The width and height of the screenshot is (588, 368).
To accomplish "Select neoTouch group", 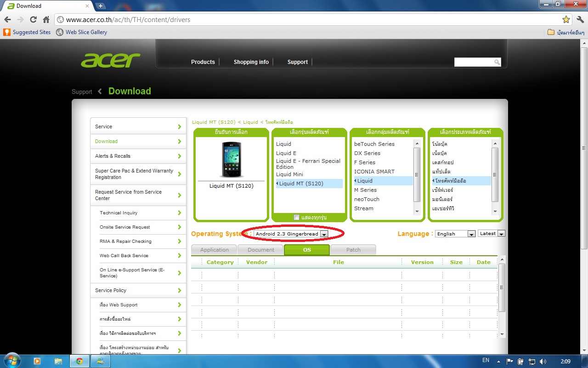I will tap(367, 199).
